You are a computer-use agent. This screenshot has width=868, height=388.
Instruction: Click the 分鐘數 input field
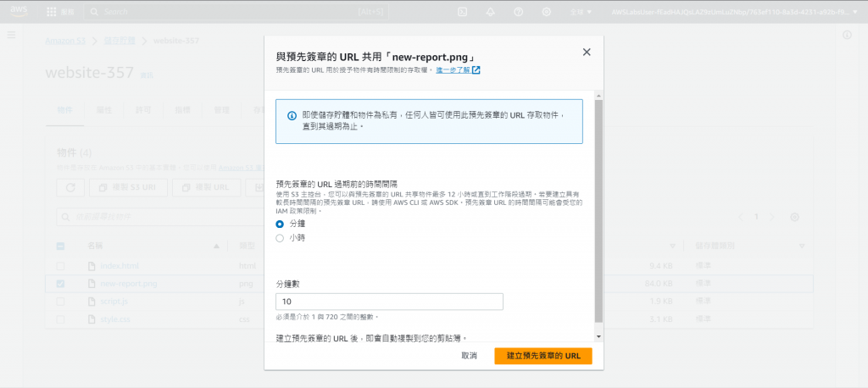[389, 302]
